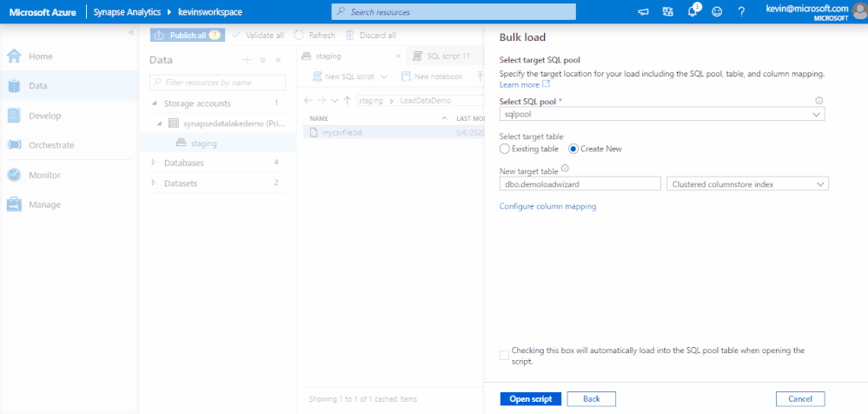Click New notebook button
This screenshot has width=868, height=414.
pyautogui.click(x=432, y=77)
